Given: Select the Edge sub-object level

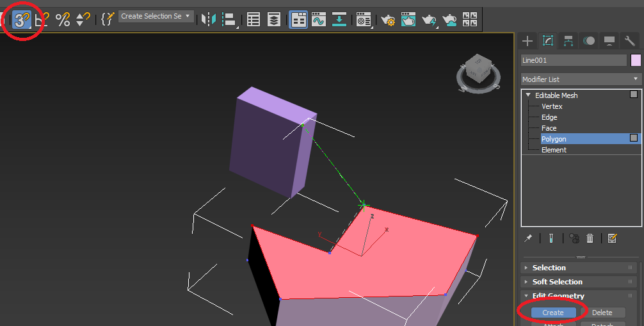Looking at the screenshot, I should click(549, 117).
